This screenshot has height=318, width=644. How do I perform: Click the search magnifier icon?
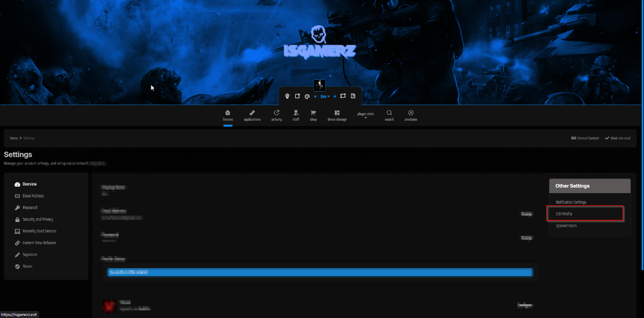[389, 115]
